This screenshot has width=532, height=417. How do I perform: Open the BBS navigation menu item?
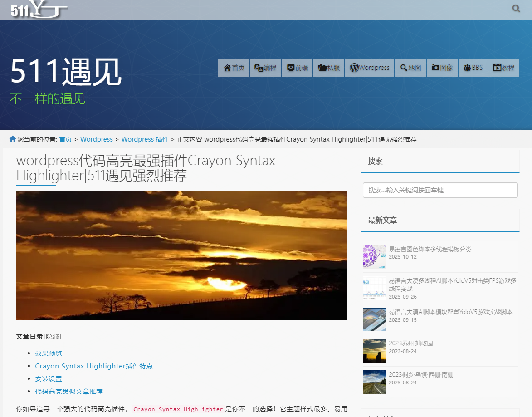click(473, 68)
